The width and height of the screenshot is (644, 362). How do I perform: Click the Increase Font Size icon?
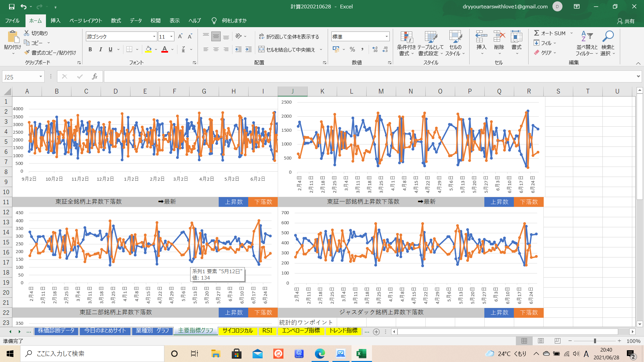(180, 37)
